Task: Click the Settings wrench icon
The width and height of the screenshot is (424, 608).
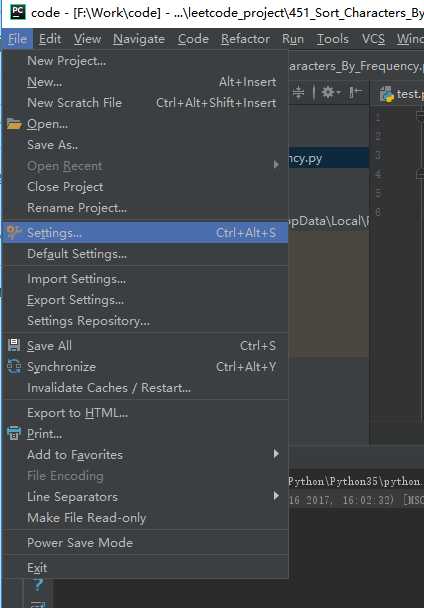Action: pyautogui.click(x=14, y=232)
